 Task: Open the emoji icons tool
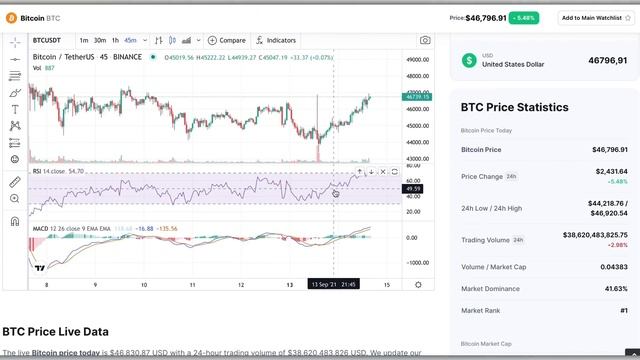point(15,159)
